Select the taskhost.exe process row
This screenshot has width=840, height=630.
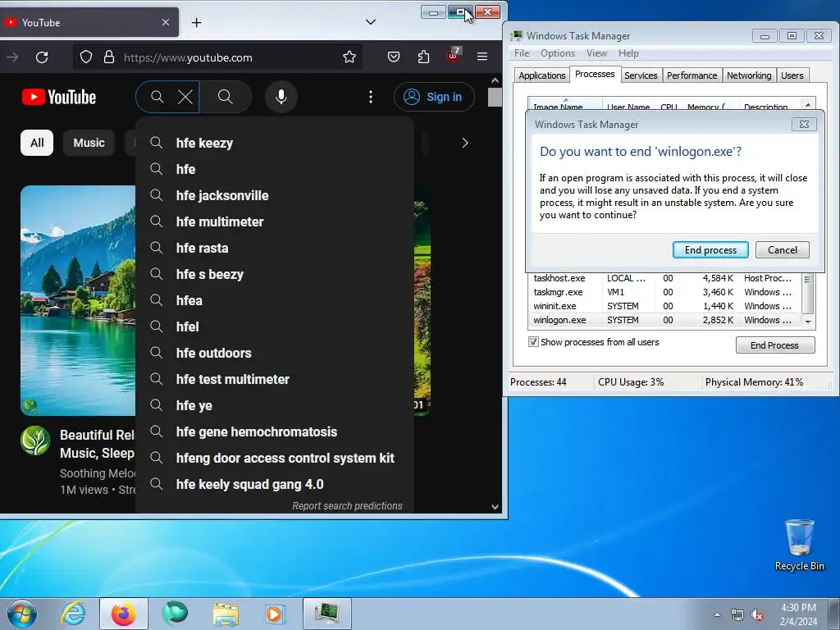coord(664,278)
